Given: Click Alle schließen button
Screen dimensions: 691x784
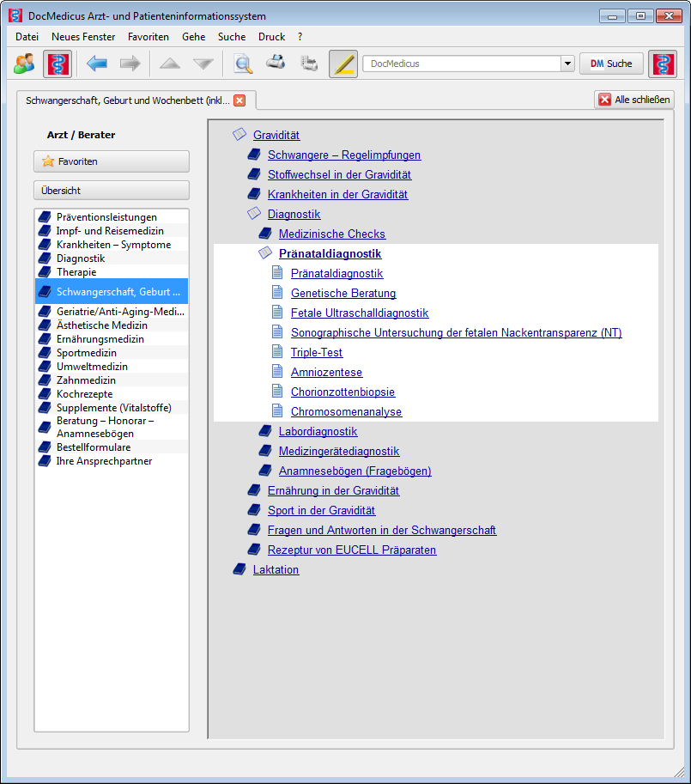Looking at the screenshot, I should 634,100.
